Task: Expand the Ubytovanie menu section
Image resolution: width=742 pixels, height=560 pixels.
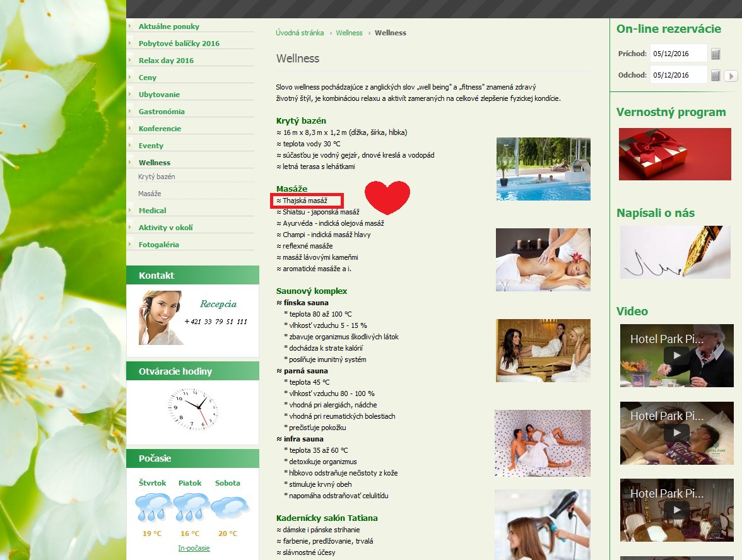Action: point(159,95)
